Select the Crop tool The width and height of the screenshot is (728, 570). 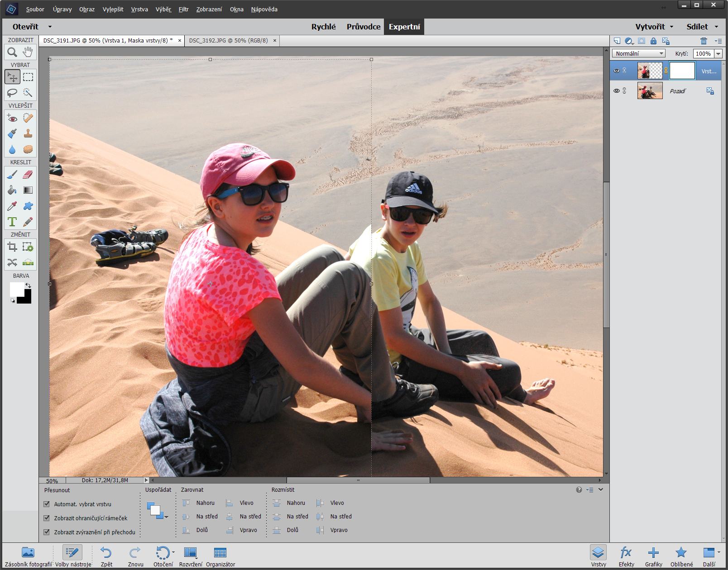(12, 247)
